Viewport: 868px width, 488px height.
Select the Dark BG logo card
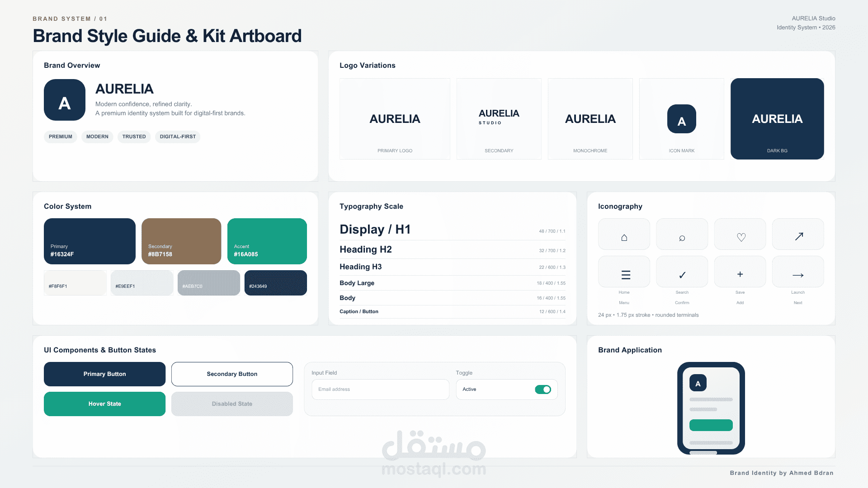point(777,119)
